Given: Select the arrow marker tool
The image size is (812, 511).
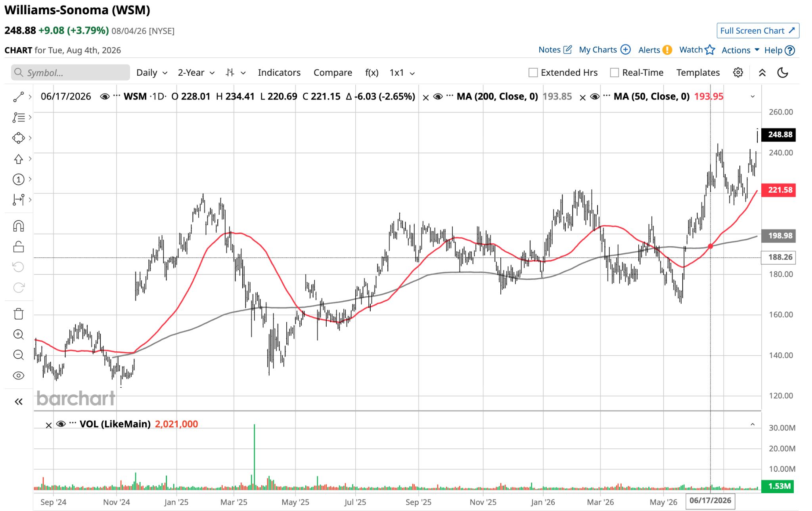Looking at the screenshot, I should [18, 159].
